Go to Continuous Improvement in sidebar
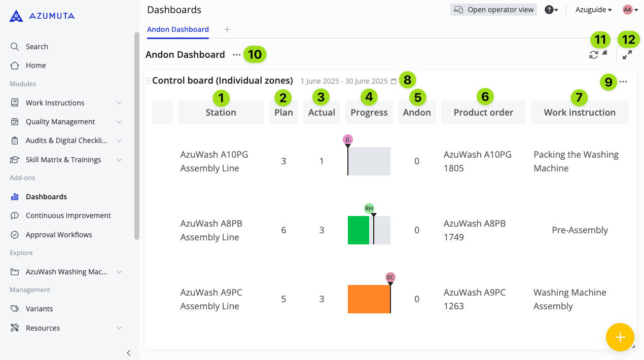 click(68, 215)
